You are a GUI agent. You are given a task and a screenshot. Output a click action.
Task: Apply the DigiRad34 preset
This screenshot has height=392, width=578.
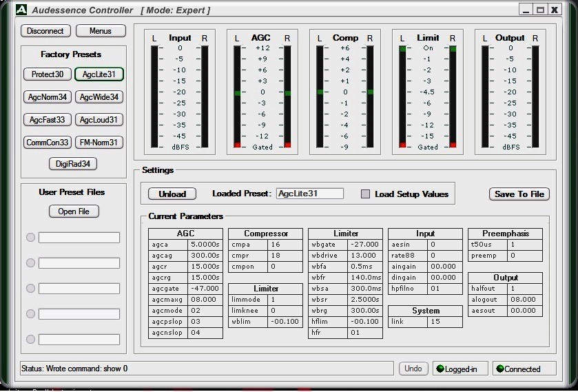(73, 164)
